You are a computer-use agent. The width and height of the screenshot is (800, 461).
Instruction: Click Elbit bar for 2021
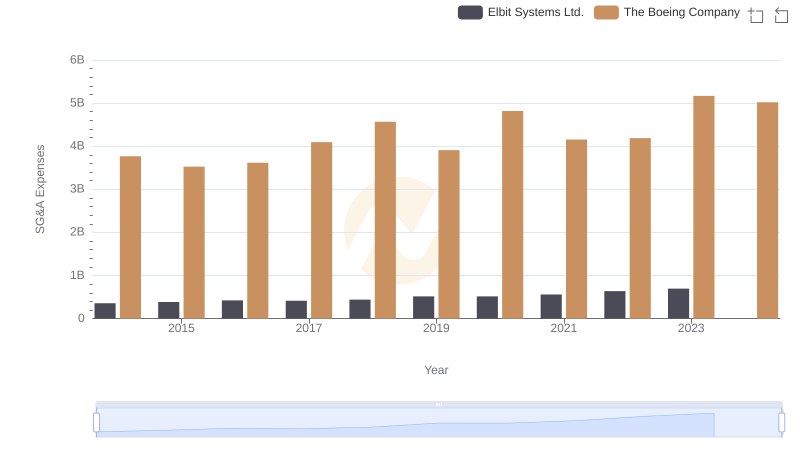551,306
